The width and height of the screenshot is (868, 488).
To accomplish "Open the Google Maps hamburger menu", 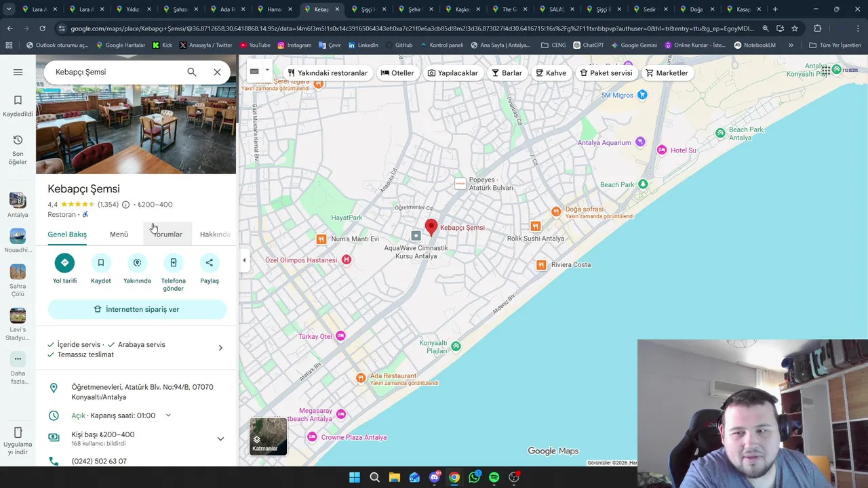I will pos(18,72).
